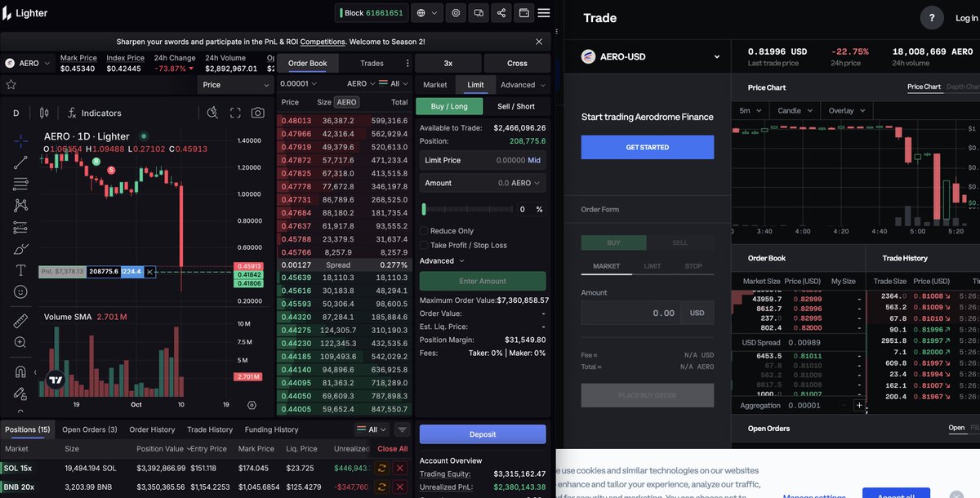Favorite AERO with the star icon
980x498 pixels.
coord(11,84)
